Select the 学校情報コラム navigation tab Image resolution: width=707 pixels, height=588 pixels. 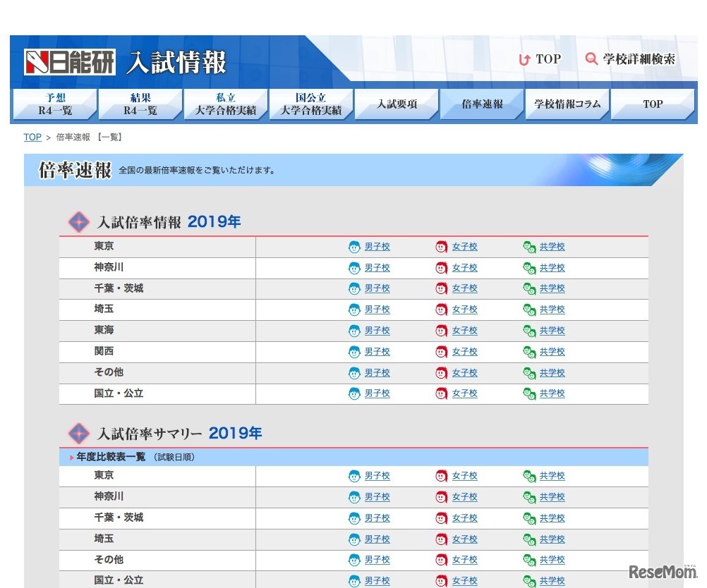(x=567, y=104)
